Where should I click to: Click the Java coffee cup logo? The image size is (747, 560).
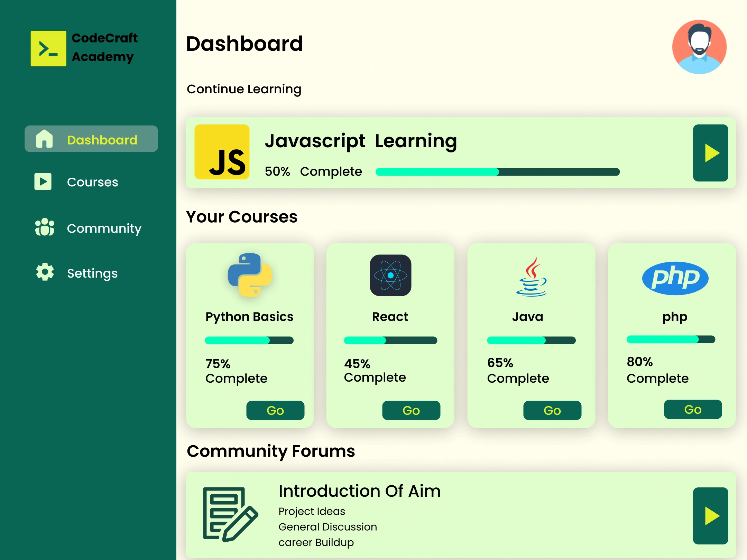point(532,276)
